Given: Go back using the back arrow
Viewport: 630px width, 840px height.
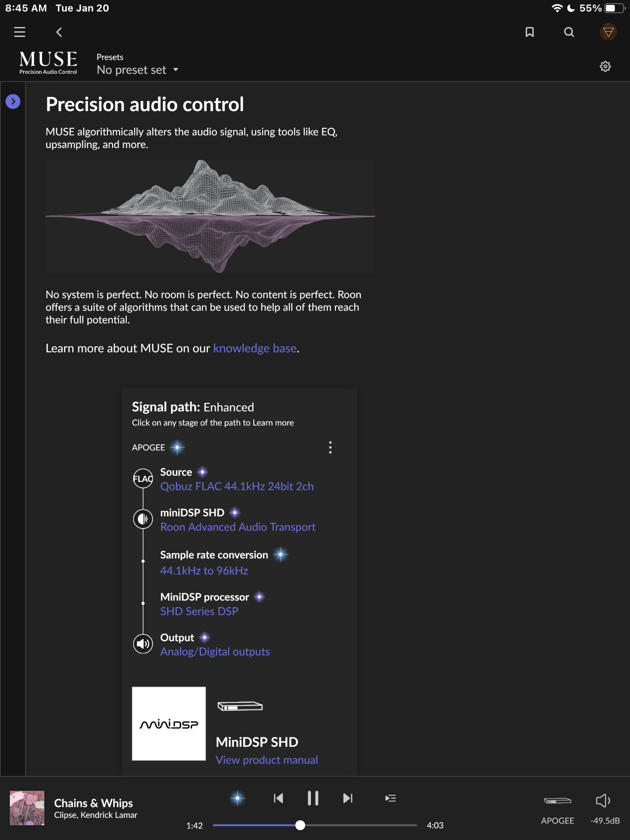Looking at the screenshot, I should point(59,32).
